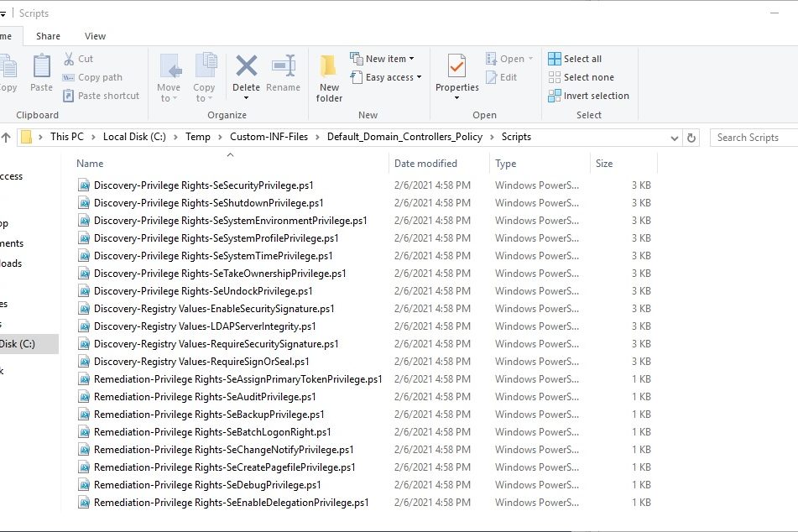The width and height of the screenshot is (798, 532).
Task: Click icon of Discovery-Privilege Rights-SeUndockPrivilege.ps1
Action: (x=84, y=291)
